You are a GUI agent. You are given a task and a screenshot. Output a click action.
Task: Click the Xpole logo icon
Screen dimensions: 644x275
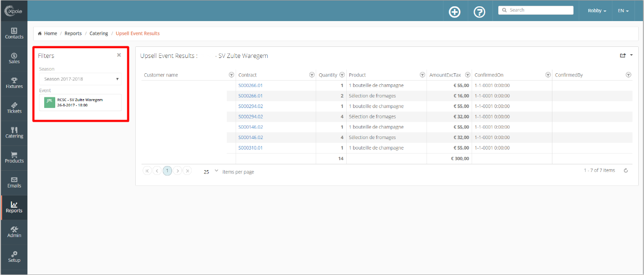[x=14, y=11]
